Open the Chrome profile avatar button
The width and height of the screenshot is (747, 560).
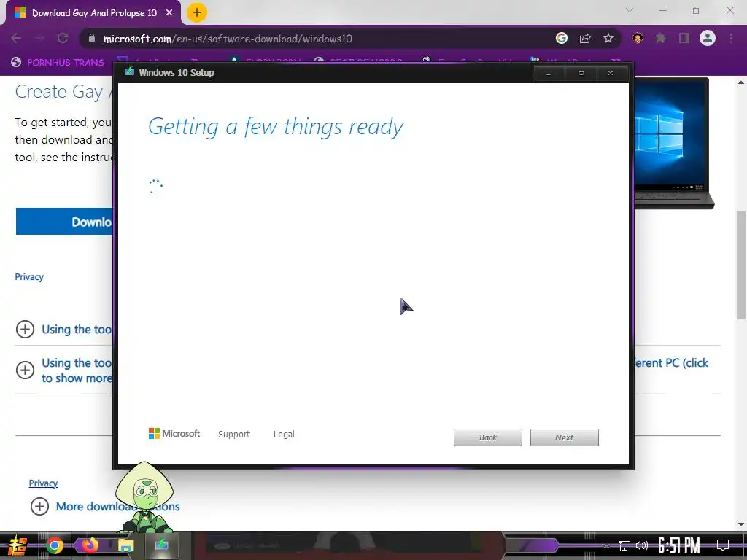click(x=708, y=38)
